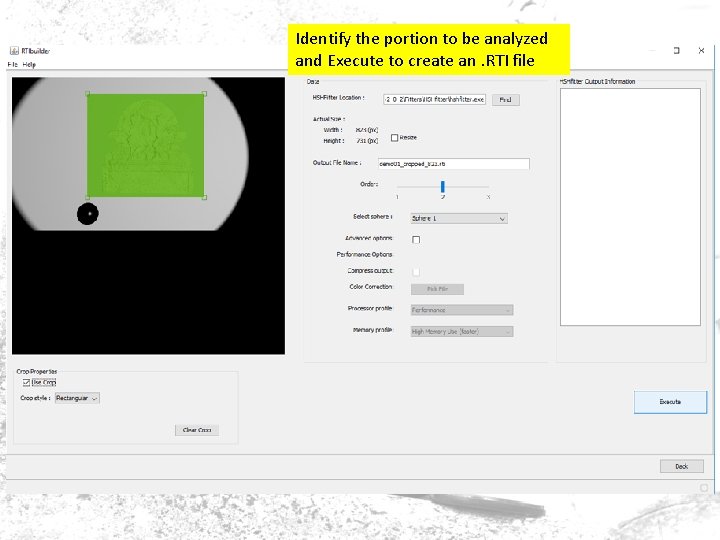Click the Pick File color correction button
This screenshot has width=720, height=540.
[437, 289]
